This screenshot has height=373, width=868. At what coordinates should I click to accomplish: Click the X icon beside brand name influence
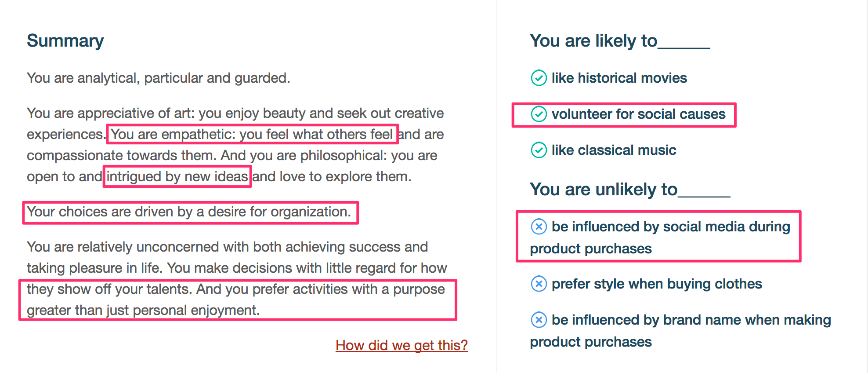pos(539,320)
